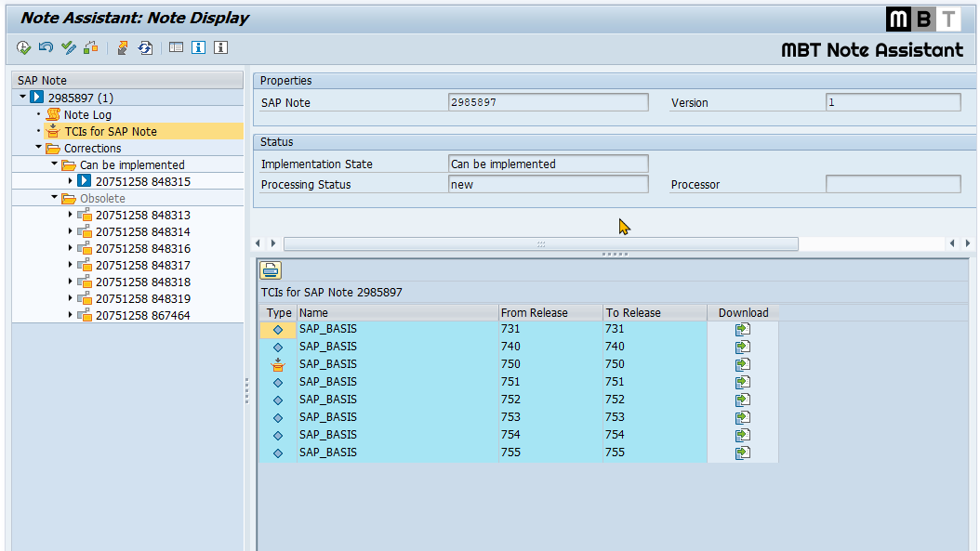The width and height of the screenshot is (980, 551).
Task: Click the clock-with-checkmark implement note icon
Action: [23, 47]
